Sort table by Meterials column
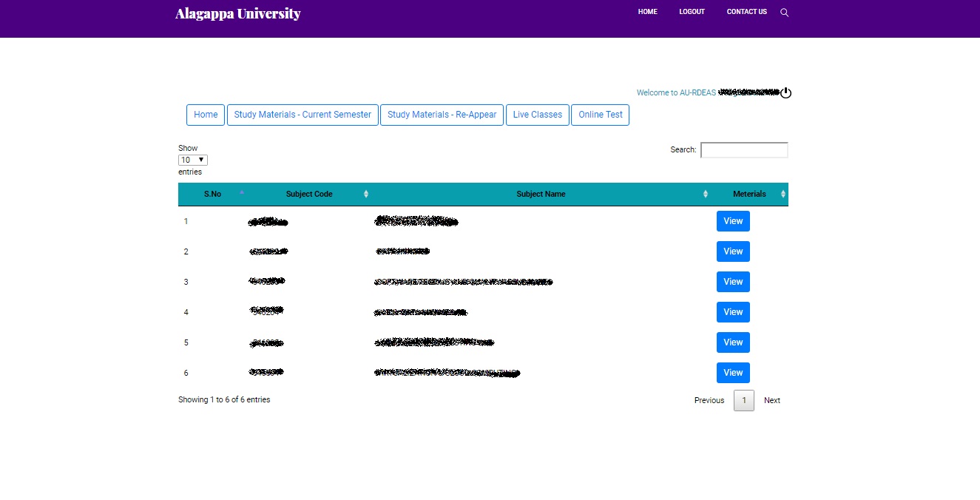Image resolution: width=980 pixels, height=500 pixels. pos(749,194)
